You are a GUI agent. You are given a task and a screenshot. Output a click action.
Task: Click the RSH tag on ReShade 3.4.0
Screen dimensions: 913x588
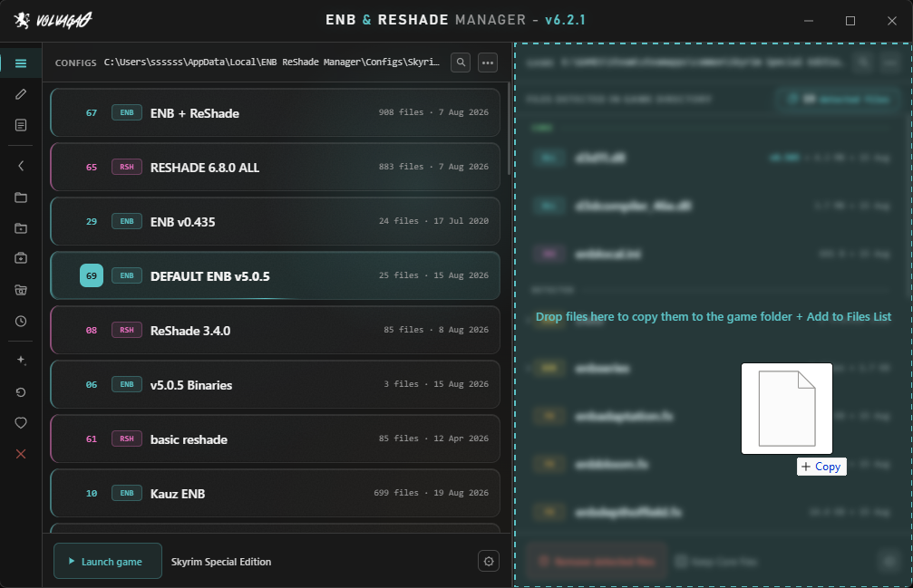pyautogui.click(x=127, y=331)
